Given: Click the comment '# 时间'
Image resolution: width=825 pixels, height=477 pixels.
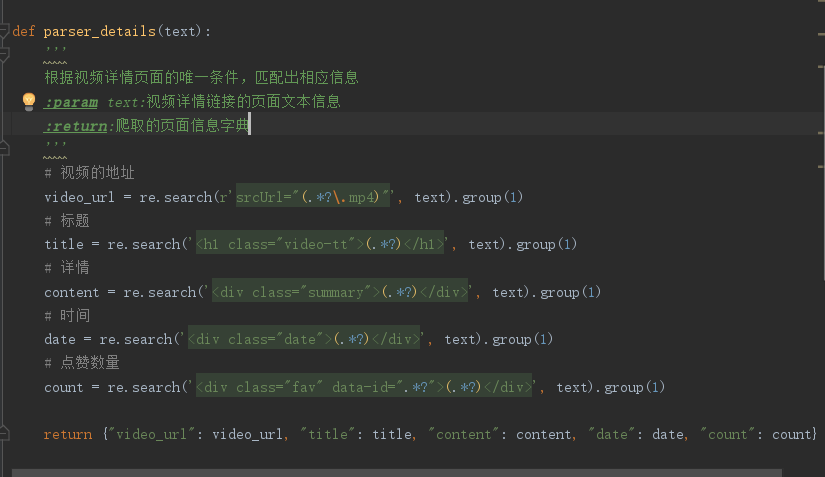Looking at the screenshot, I should point(67,316).
